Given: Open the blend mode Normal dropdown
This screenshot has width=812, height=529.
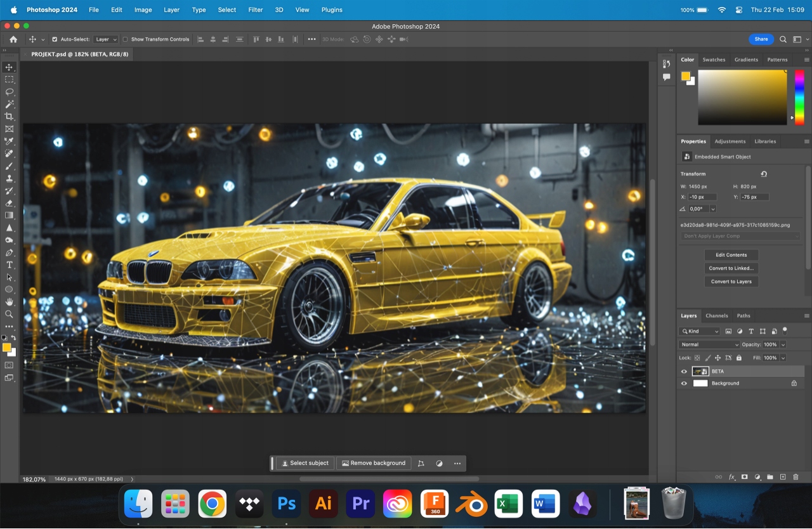Looking at the screenshot, I should pos(709,344).
